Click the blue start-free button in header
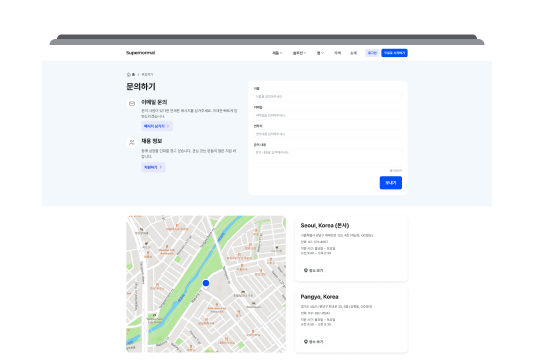534x360 pixels. tap(394, 53)
